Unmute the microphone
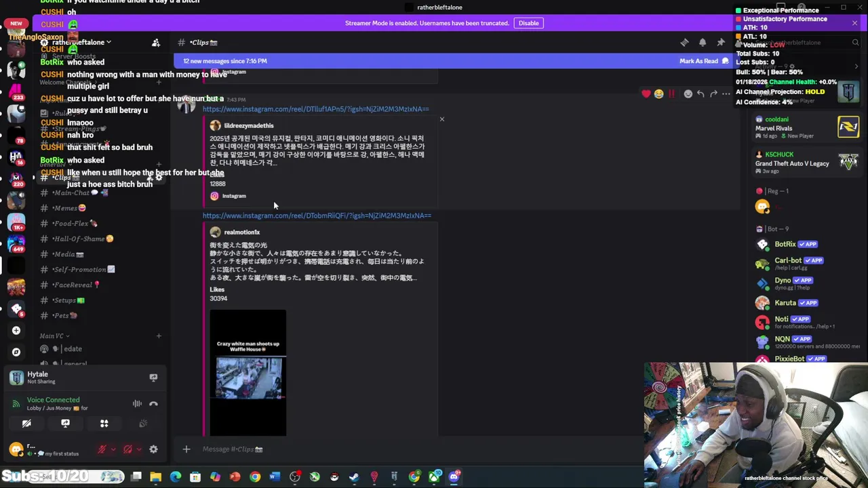Viewport: 868px width, 488px height. click(102, 449)
